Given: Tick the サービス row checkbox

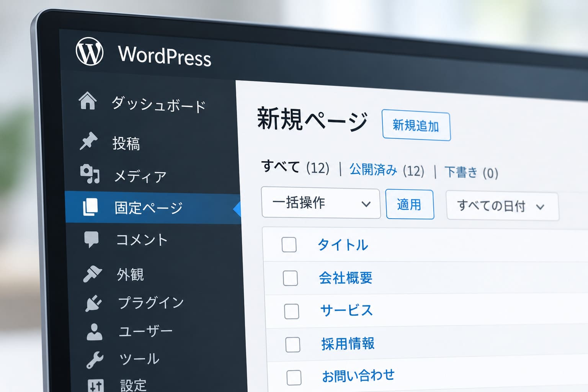Looking at the screenshot, I should (x=292, y=311).
